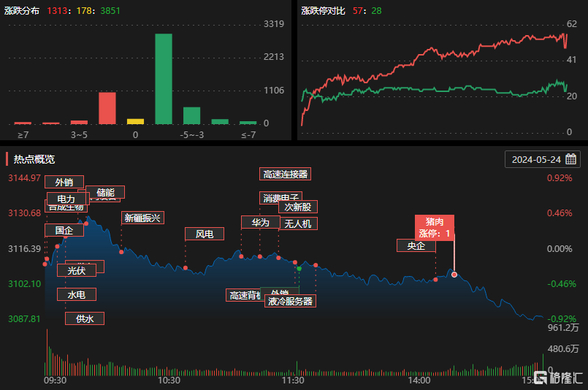Viewport: 588px width, 390px height.
Task: Select the 水电 hotspot label
Action: (77, 294)
